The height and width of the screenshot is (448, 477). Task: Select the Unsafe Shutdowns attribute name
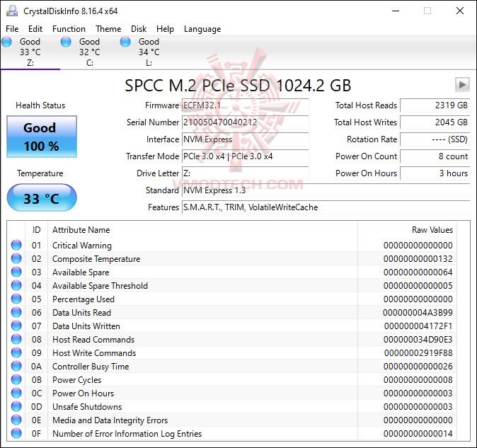point(87,407)
